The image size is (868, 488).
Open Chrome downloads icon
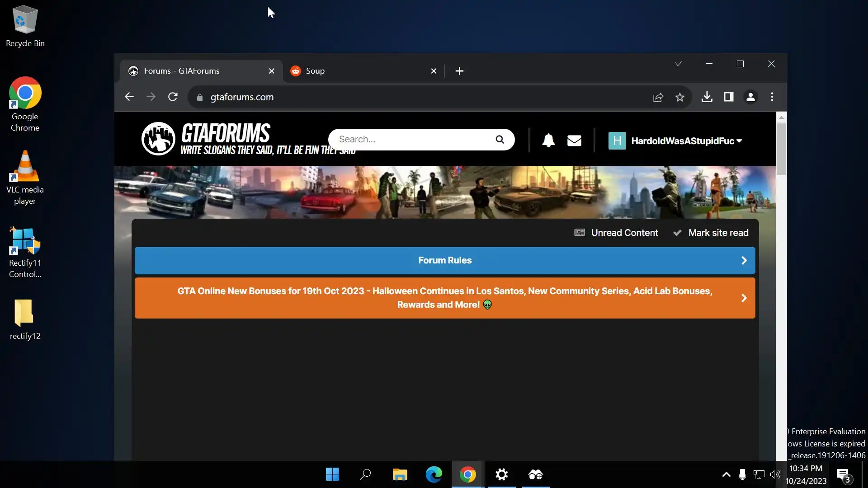(707, 97)
